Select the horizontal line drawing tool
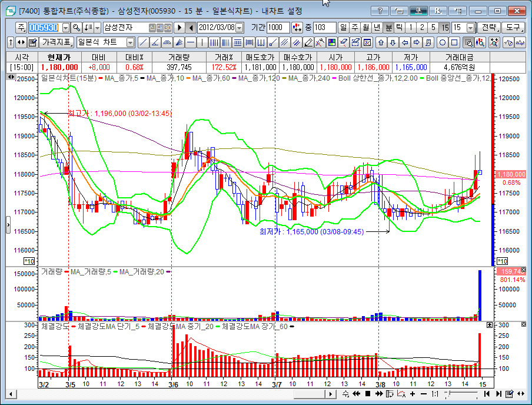The image size is (532, 405). pyautogui.click(x=190, y=42)
